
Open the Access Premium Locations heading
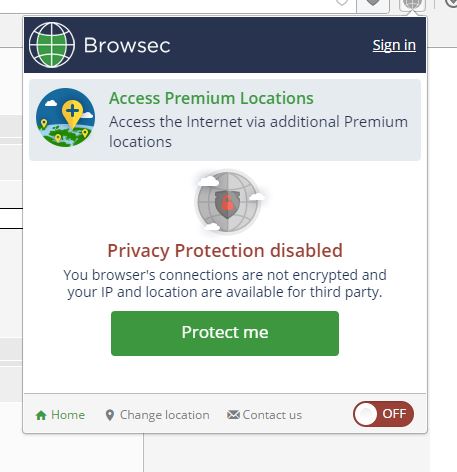pos(211,98)
